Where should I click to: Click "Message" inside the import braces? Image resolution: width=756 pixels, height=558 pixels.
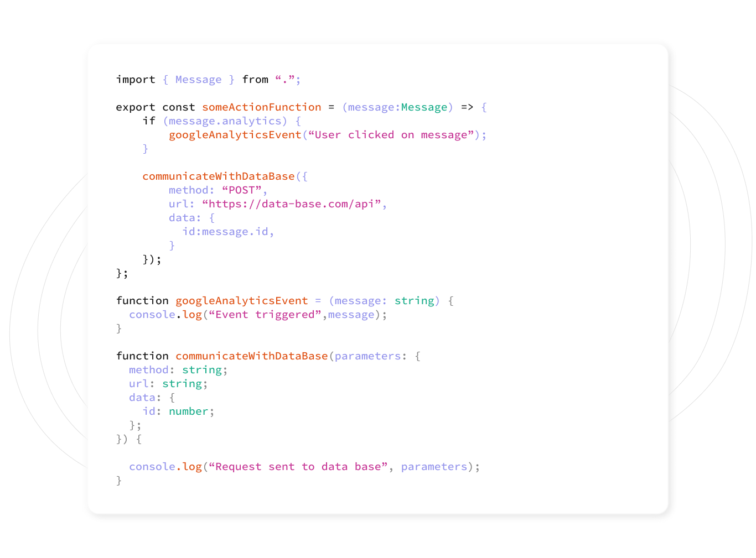pyautogui.click(x=198, y=80)
